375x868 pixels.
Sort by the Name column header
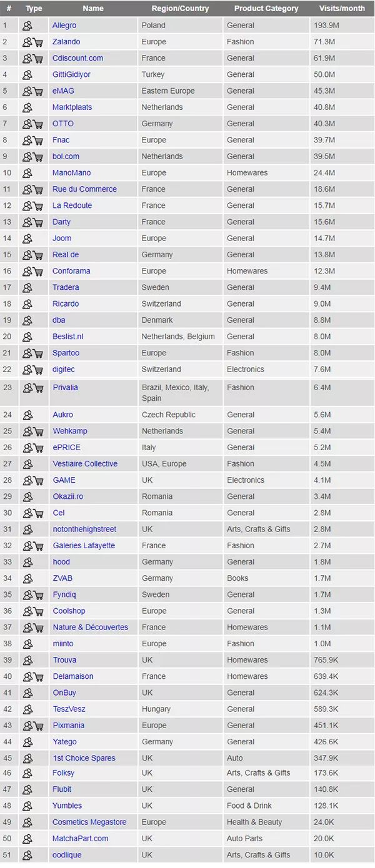[93, 9]
